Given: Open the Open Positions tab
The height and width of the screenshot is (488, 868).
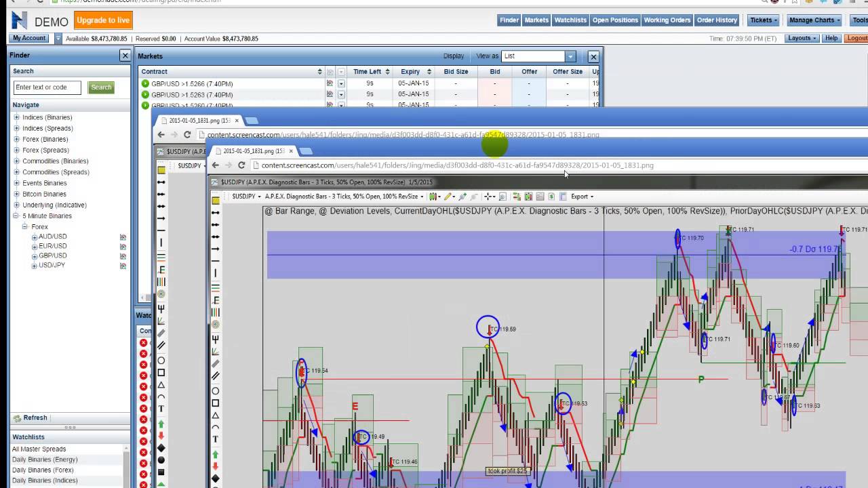Looking at the screenshot, I should 615,20.
